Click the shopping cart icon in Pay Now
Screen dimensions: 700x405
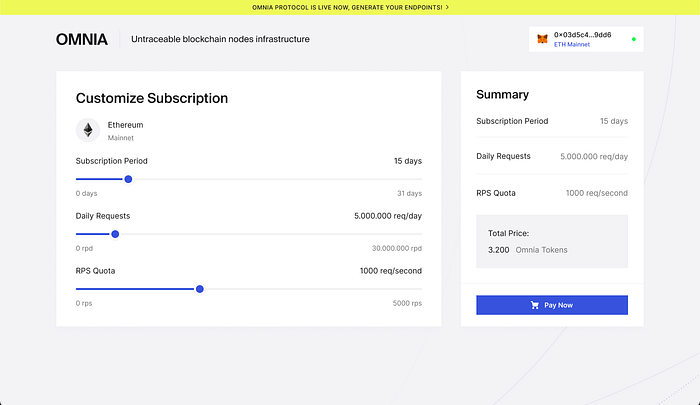(x=534, y=305)
